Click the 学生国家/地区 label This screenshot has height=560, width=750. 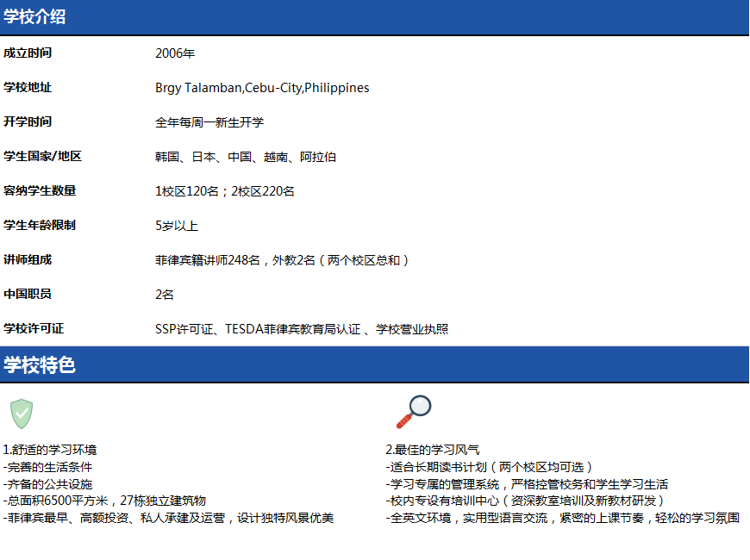click(x=42, y=157)
